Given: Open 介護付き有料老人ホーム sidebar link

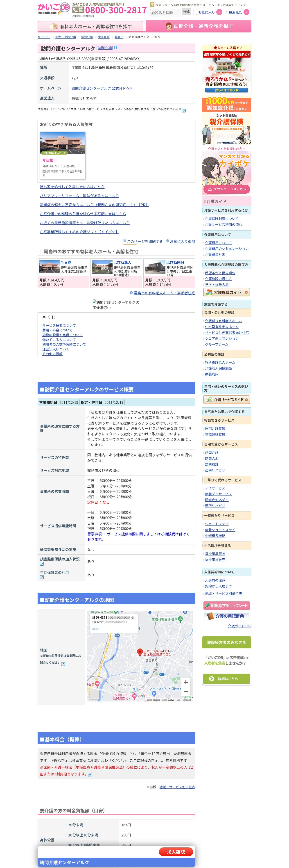Looking at the screenshot, I should point(224,321).
